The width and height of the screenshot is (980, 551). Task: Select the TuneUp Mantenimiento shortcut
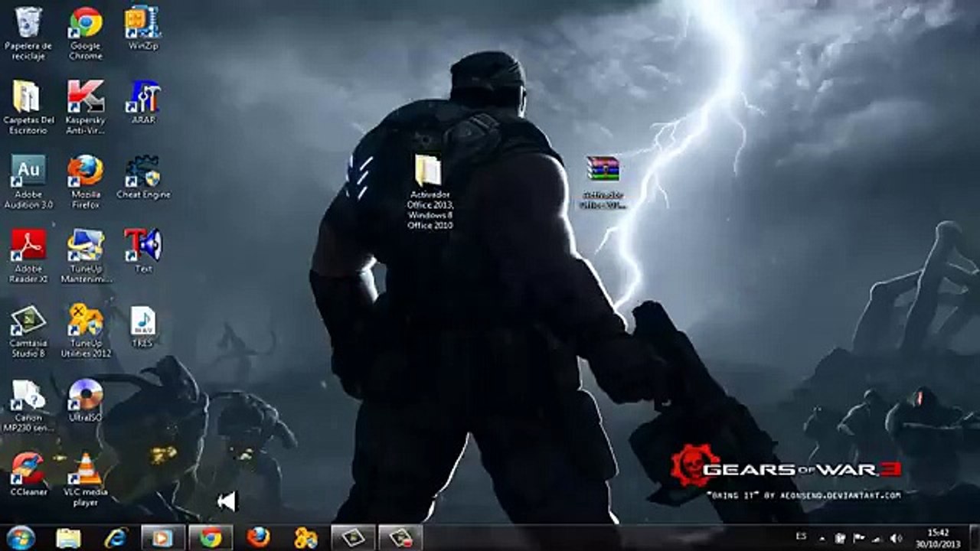click(x=86, y=256)
